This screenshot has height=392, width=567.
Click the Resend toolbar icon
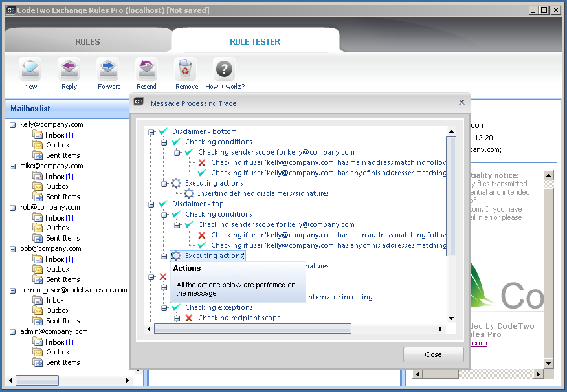[146, 69]
